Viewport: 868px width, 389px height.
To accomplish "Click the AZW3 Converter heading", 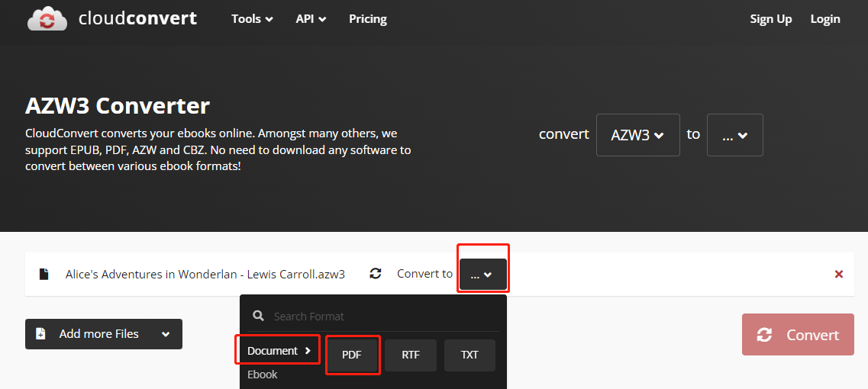I will pyautogui.click(x=118, y=106).
